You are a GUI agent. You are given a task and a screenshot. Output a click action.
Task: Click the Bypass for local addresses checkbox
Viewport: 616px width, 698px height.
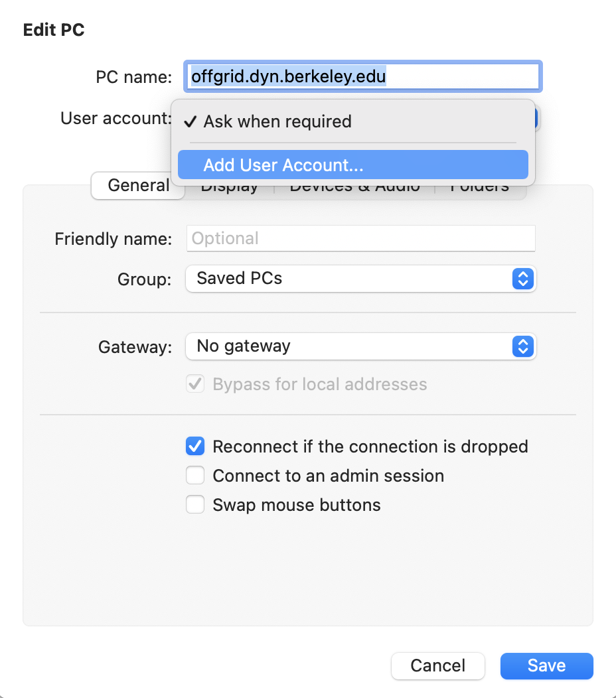195,384
